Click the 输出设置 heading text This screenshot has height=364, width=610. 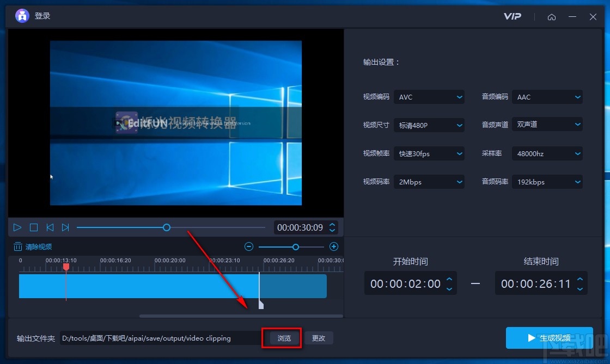click(x=381, y=62)
